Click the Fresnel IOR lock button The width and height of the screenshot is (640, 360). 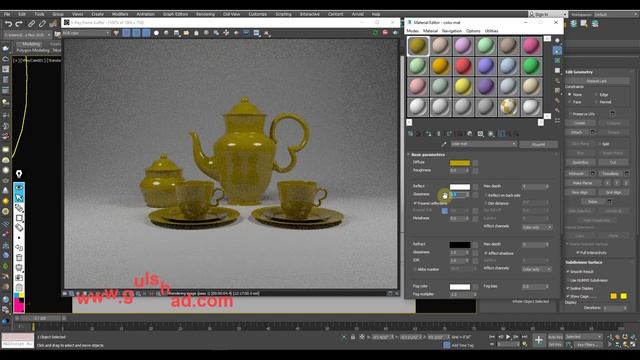444,211
